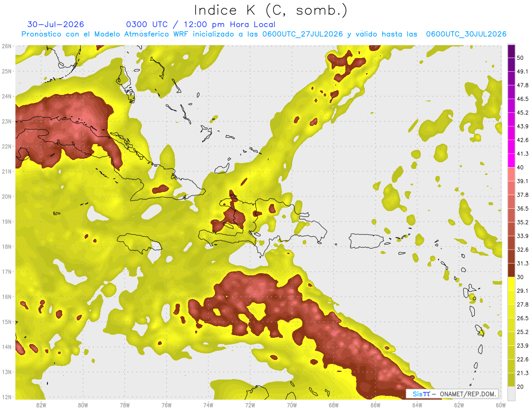Select the colorbar value "37.8"

(x=523, y=195)
